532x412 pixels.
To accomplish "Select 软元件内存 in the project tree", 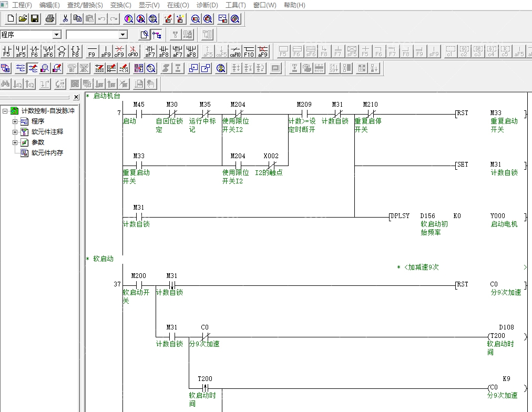I will tap(47, 153).
